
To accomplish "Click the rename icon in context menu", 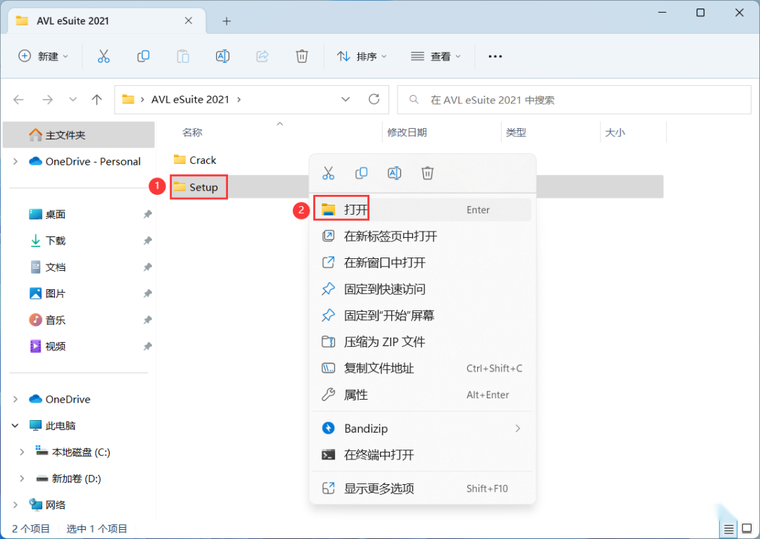I will [x=394, y=173].
